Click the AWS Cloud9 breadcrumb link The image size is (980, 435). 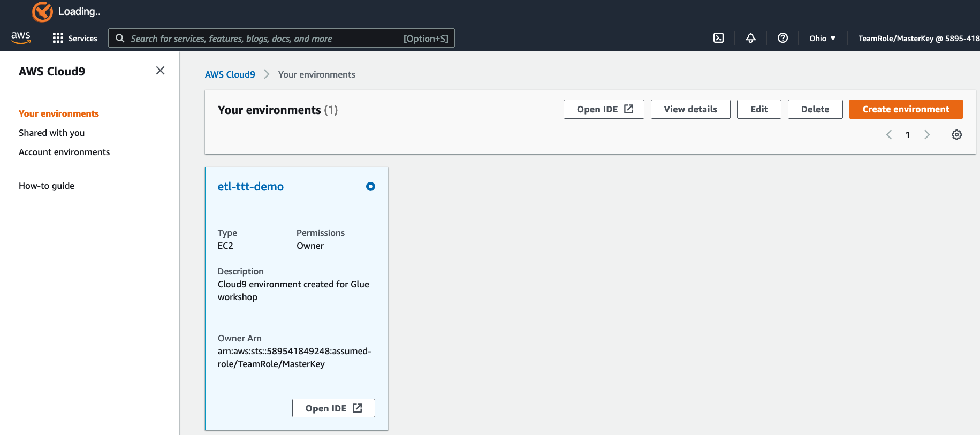(230, 74)
